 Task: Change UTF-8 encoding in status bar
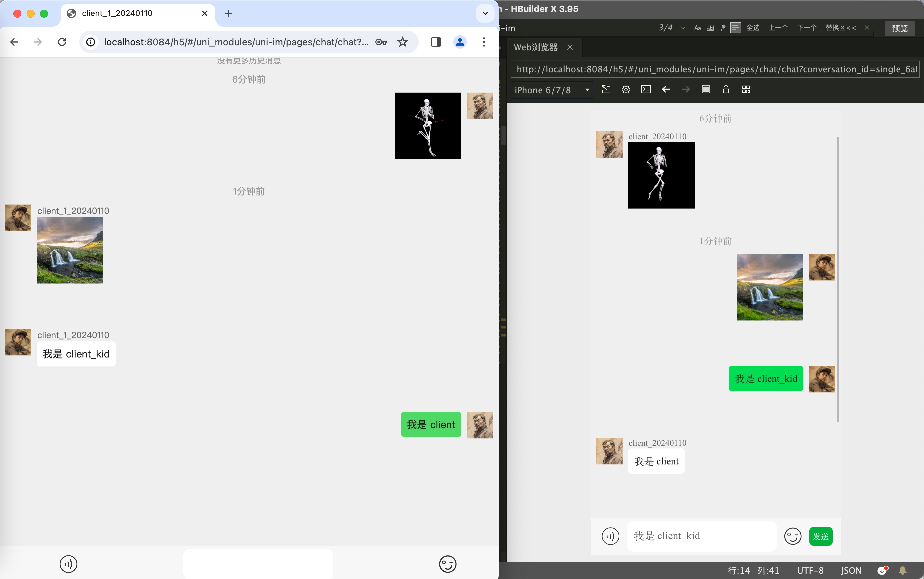(x=810, y=571)
